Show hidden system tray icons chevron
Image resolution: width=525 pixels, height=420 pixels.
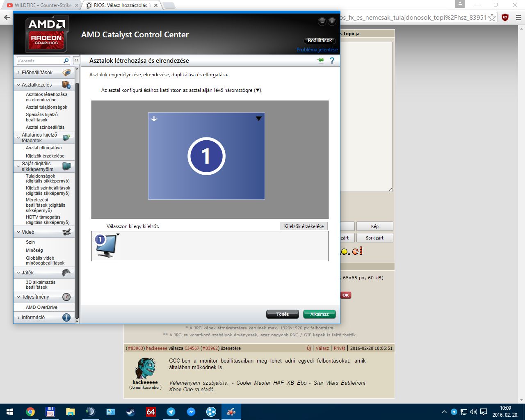[x=444, y=412]
